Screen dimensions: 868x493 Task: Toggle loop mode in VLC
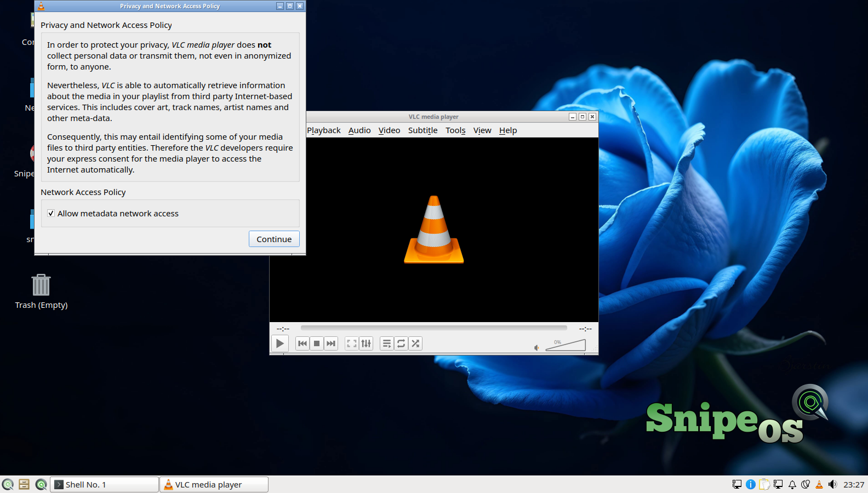pos(401,343)
